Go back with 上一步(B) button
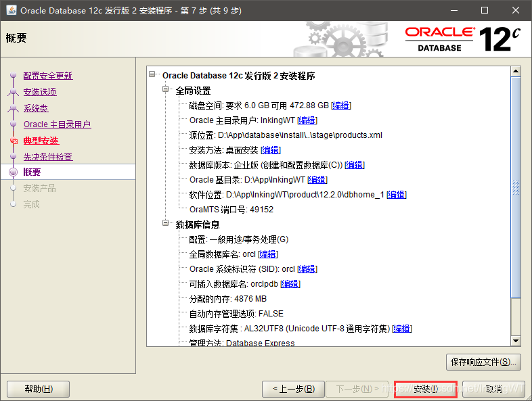Screen dimensions: 532x401 tap(294, 389)
